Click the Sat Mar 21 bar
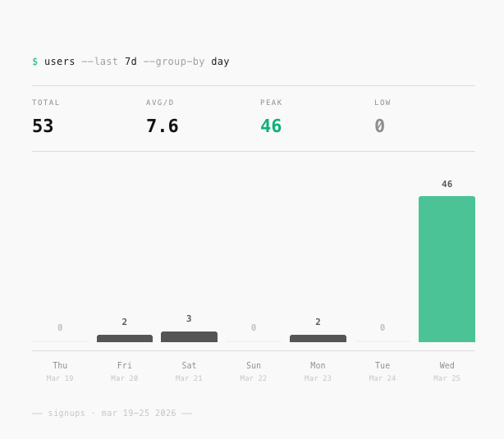The height and width of the screenshot is (439, 504). [189, 336]
